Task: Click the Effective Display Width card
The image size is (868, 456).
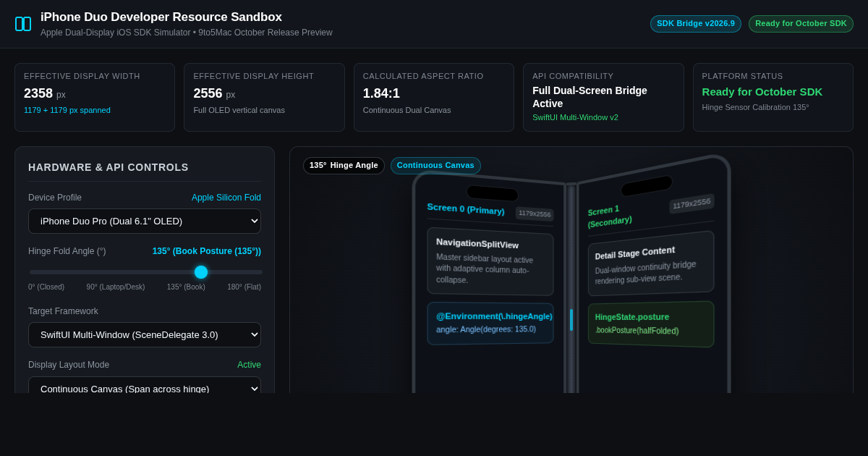Action: point(95,97)
